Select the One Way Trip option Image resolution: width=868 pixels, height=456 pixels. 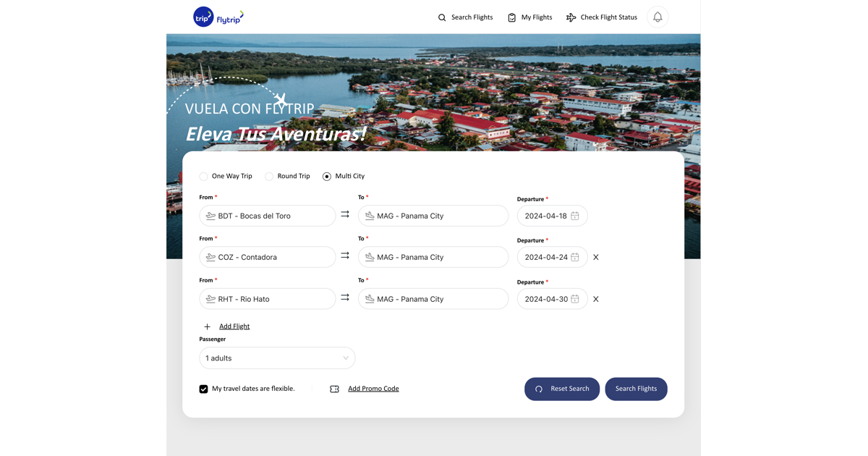(205, 176)
